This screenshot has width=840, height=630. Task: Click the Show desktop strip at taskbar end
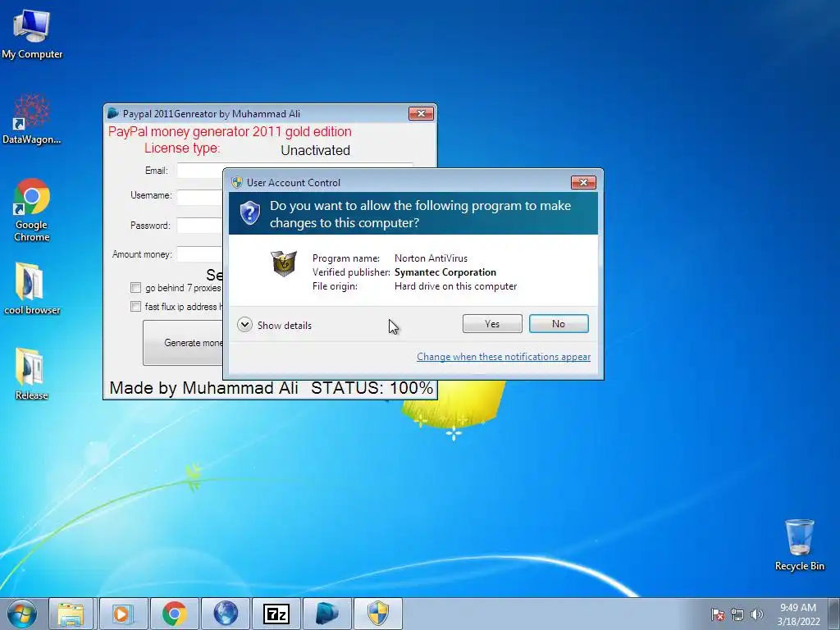(x=834, y=614)
